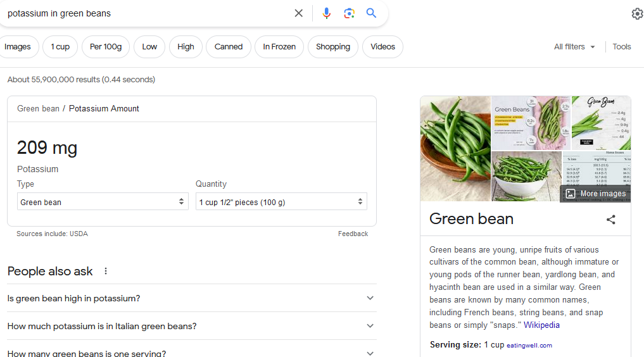
Task: Open the white bowl of green beans thumbnail
Action: pos(527,177)
